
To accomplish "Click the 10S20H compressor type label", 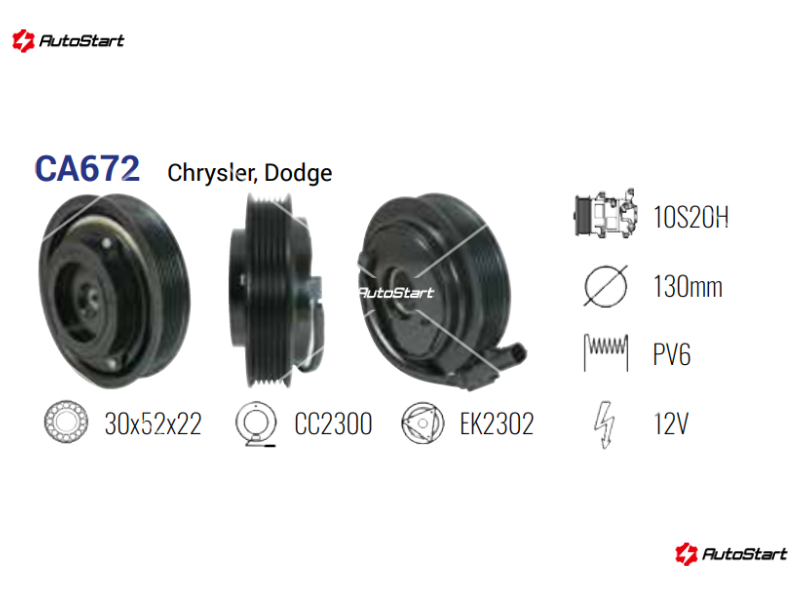I will click(x=691, y=217).
